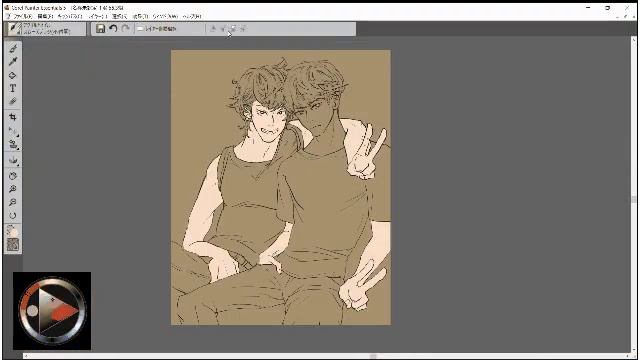Screen dimensions: 640x360
Task: Click the Redo arrow icon
Action: (125, 29)
